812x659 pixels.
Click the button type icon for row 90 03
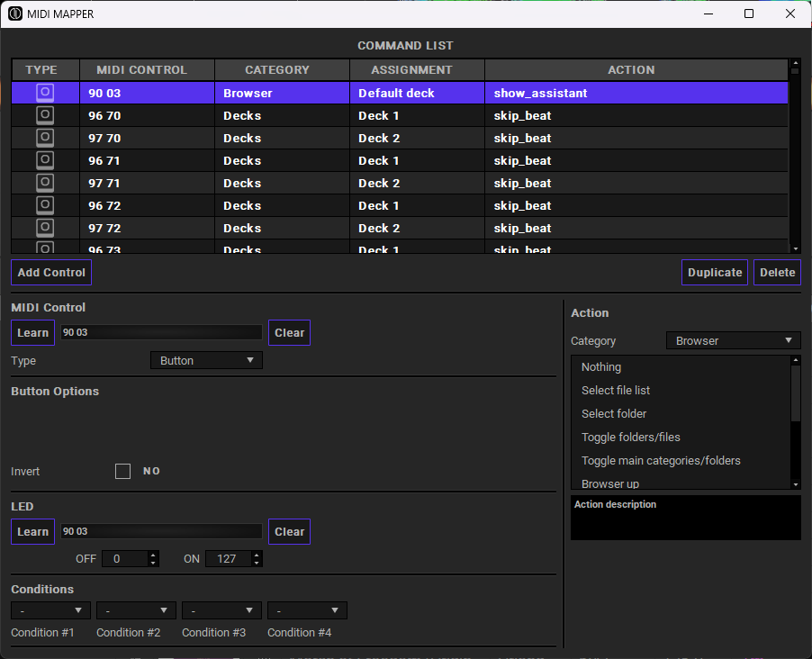(x=45, y=93)
